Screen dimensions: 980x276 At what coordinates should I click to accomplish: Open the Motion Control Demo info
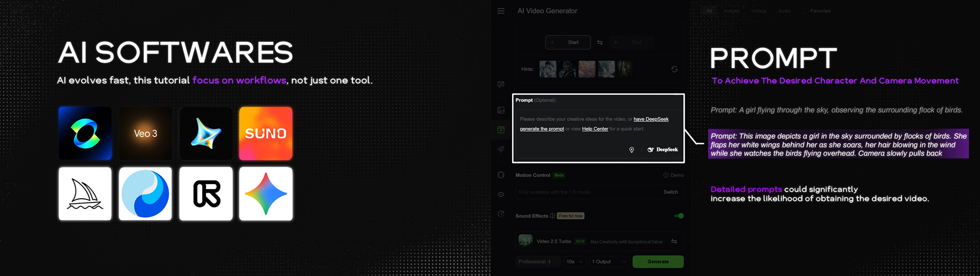(673, 175)
